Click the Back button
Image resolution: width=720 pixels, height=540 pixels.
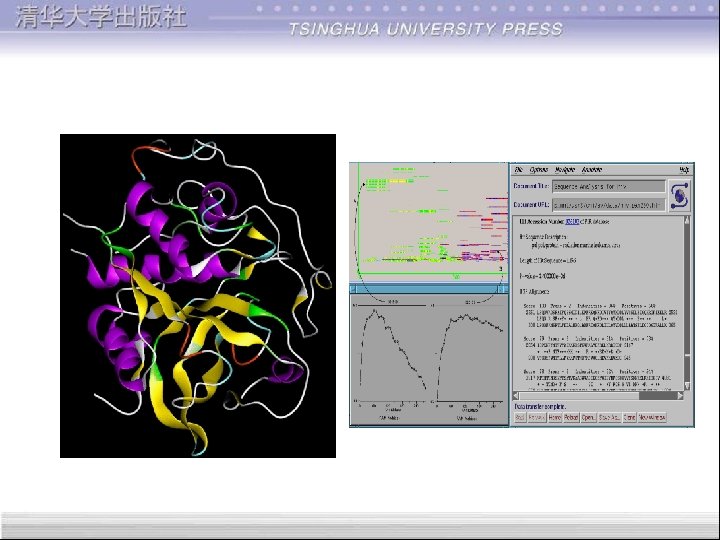click(x=520, y=417)
